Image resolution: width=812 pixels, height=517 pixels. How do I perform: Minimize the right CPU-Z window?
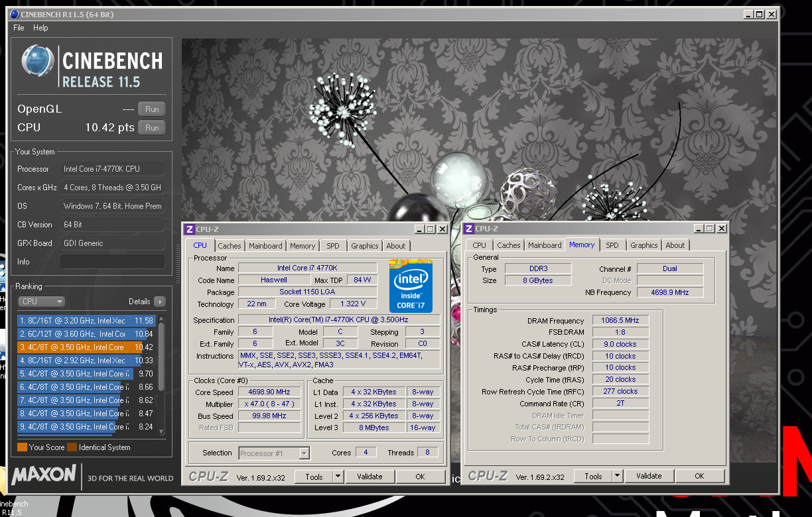click(697, 229)
